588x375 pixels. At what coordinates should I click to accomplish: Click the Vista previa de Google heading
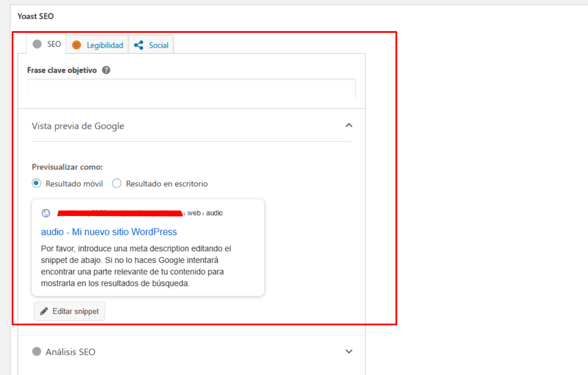(78, 126)
